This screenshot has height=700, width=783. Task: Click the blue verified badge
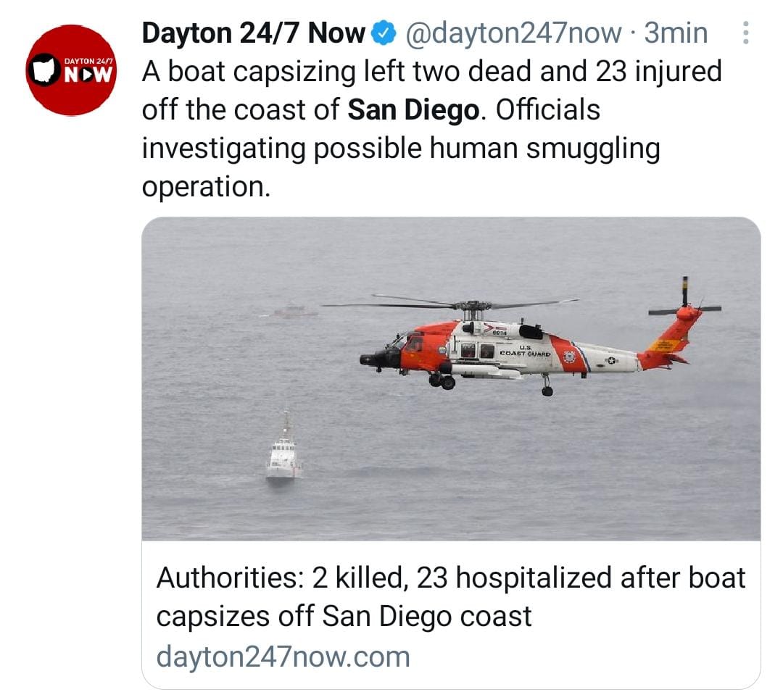coord(384,33)
